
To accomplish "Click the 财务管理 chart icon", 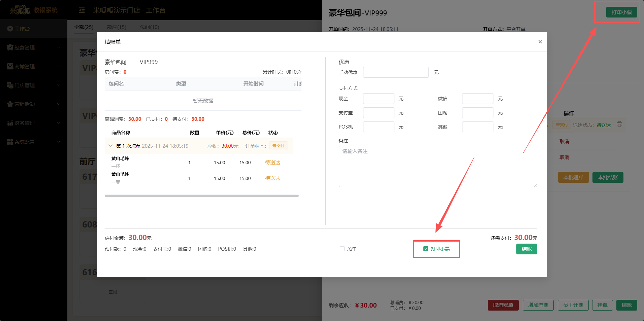I will tap(10, 123).
